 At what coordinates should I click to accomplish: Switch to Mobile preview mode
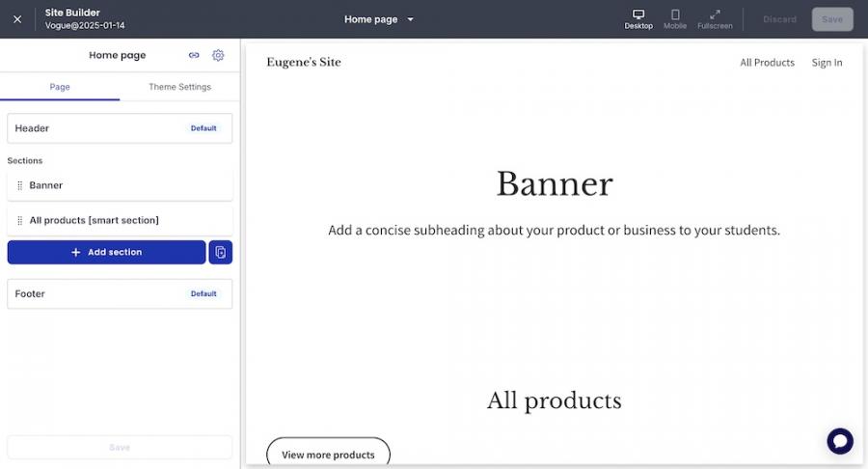click(x=675, y=19)
